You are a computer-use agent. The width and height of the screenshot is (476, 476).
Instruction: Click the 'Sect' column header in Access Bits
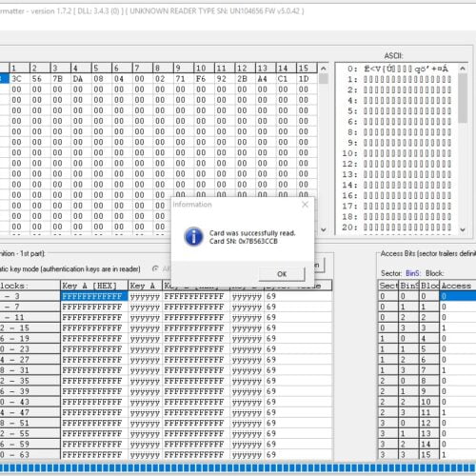388,286
